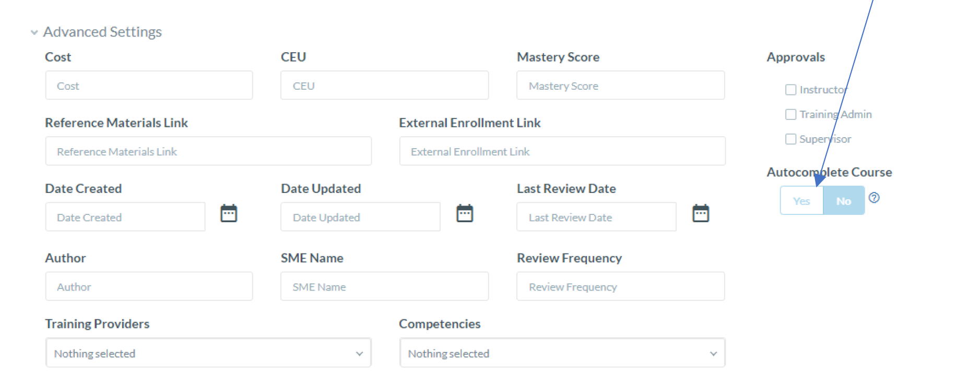
Task: Open the Last Review Date calendar picker
Action: pos(701,213)
